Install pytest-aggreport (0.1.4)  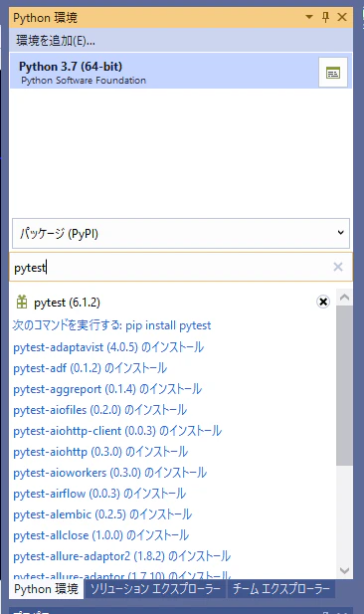coord(107,389)
